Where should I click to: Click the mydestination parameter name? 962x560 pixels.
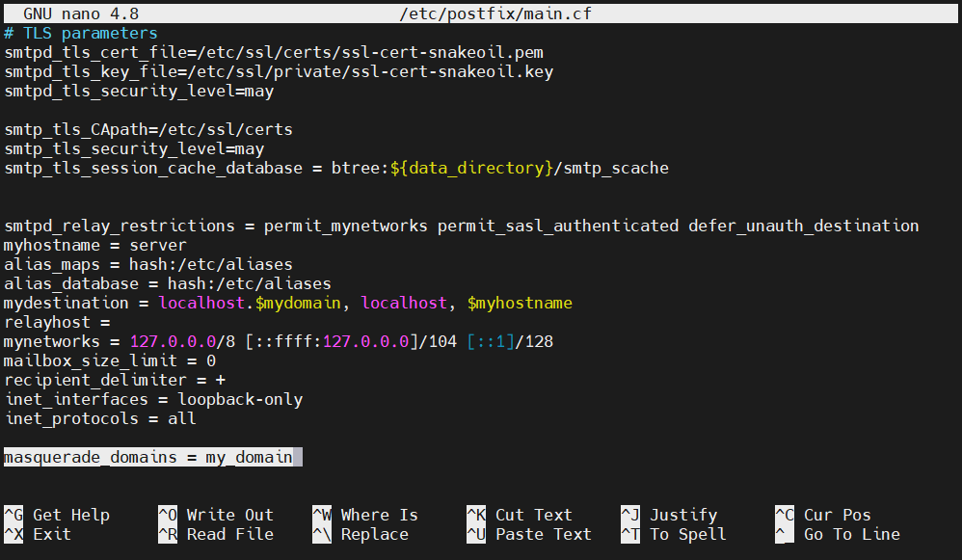(x=67, y=303)
